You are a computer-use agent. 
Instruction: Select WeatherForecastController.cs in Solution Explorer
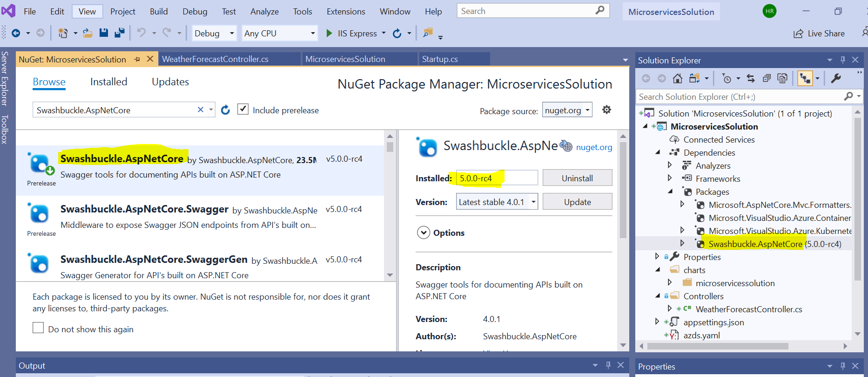tap(748, 309)
